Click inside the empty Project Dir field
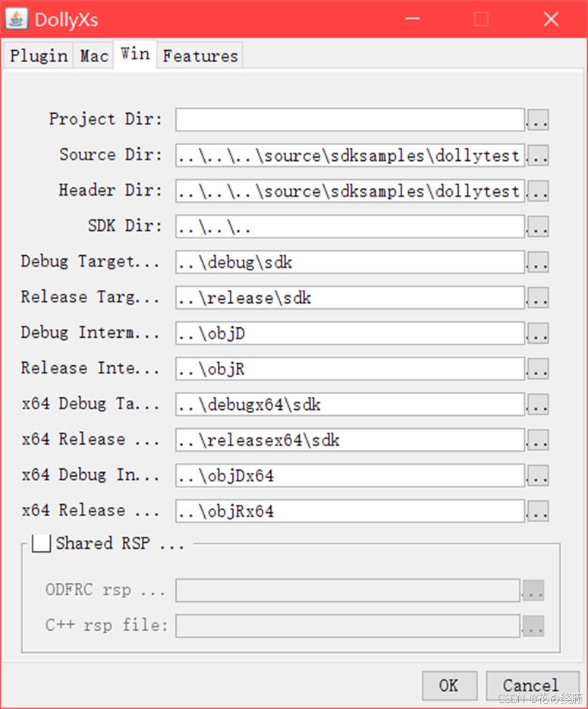Screen dimensions: 588x709 pos(349,119)
